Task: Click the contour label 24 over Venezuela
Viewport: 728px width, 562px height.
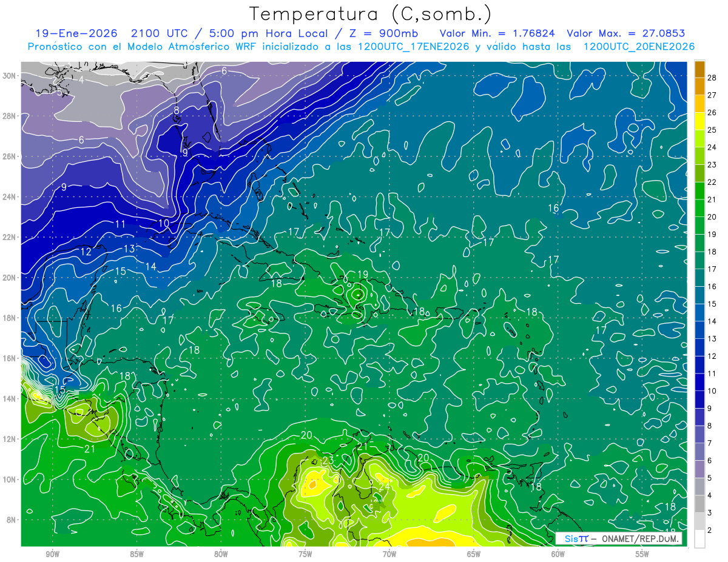Action: (x=384, y=486)
